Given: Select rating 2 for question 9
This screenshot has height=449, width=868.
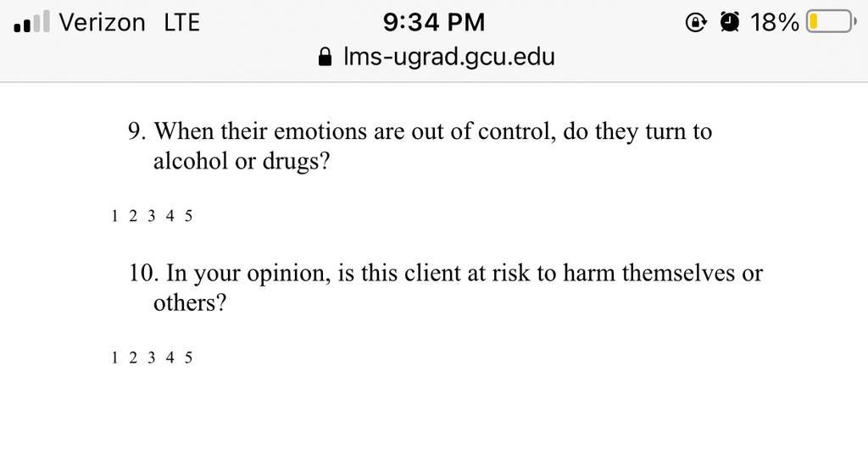Looking at the screenshot, I should (133, 216).
